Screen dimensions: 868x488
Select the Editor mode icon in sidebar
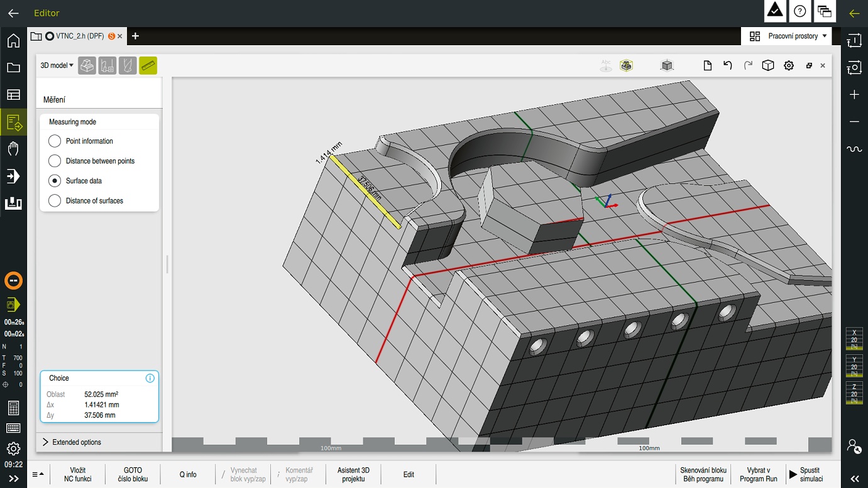[13, 122]
